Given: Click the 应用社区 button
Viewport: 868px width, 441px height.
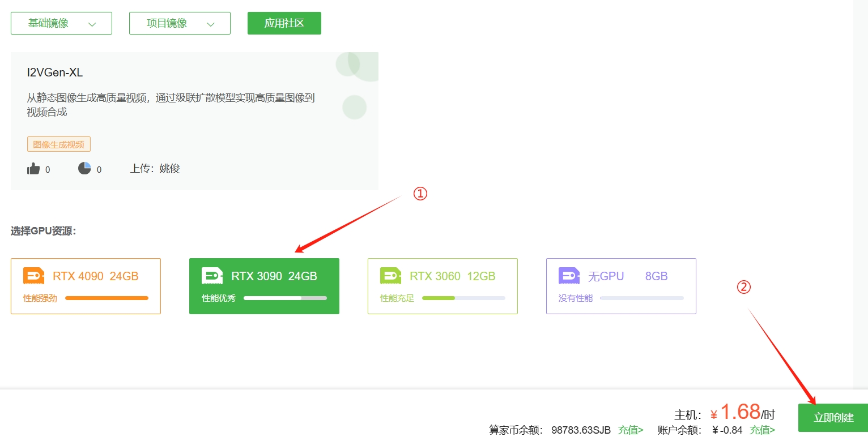Looking at the screenshot, I should (x=284, y=23).
